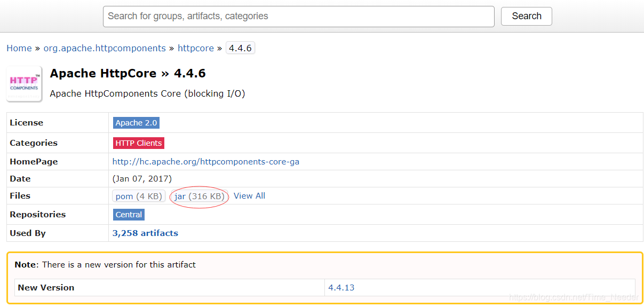Select the Note about new version text
Viewport: 644px width, 307px height.
point(105,265)
